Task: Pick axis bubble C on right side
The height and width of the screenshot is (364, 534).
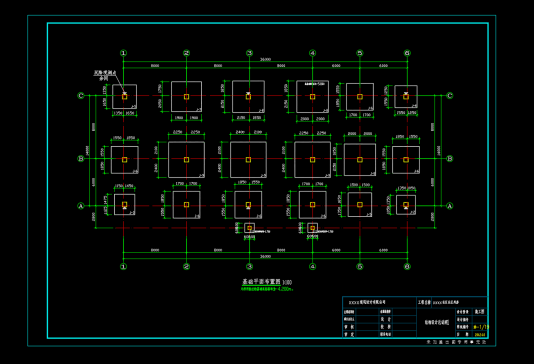Action: pyautogui.click(x=450, y=95)
